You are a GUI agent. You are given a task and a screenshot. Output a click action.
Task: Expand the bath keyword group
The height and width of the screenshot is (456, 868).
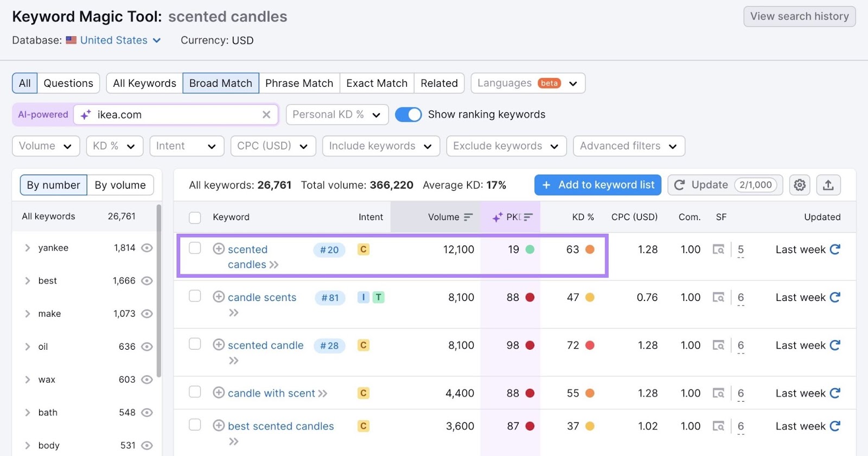pyautogui.click(x=28, y=413)
